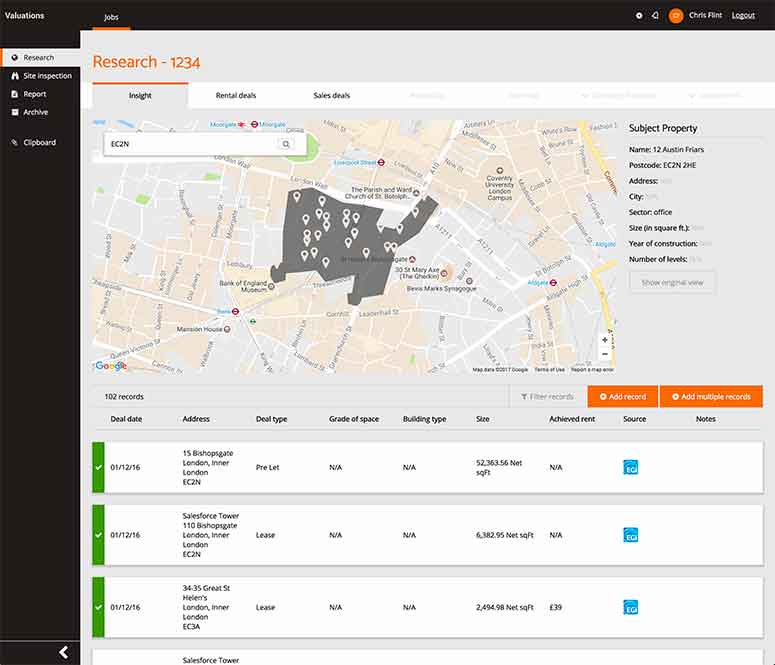Image resolution: width=775 pixels, height=665 pixels.
Task: Click Bevis Marks Synagogue map marker
Action: click(x=469, y=281)
